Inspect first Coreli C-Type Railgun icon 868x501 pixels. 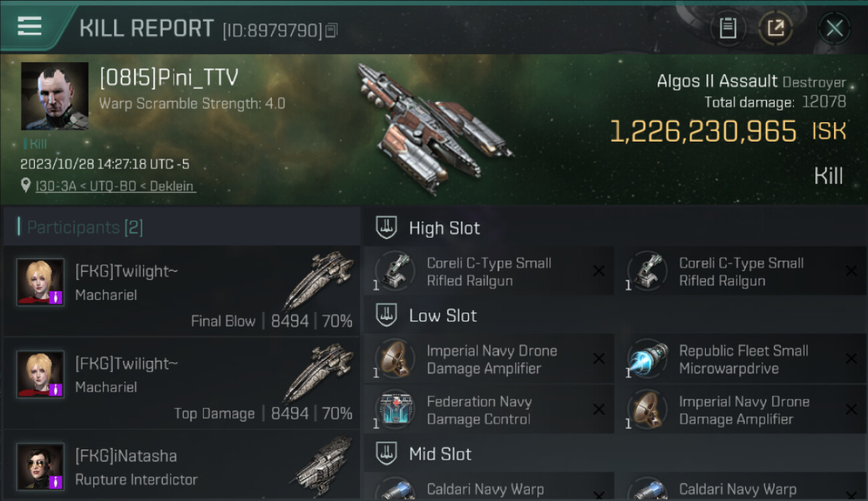click(x=395, y=272)
